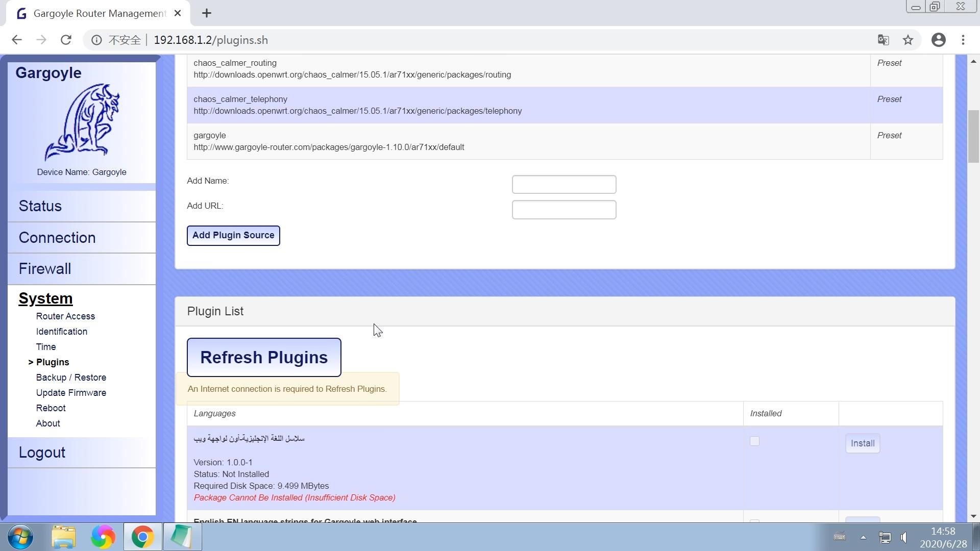Viewport: 980px width, 551px height.
Task: Click the browser reload icon
Action: pyautogui.click(x=66, y=40)
